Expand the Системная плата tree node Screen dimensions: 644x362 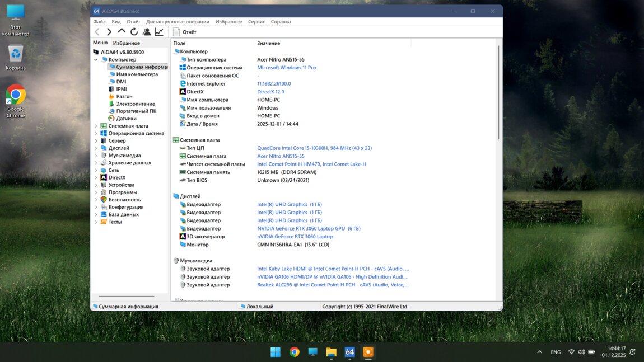[96, 126]
